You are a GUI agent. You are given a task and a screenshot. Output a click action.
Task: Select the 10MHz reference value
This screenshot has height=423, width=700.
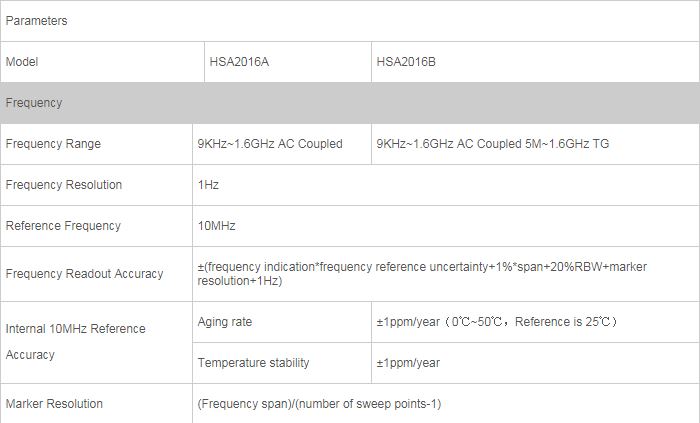point(217,226)
